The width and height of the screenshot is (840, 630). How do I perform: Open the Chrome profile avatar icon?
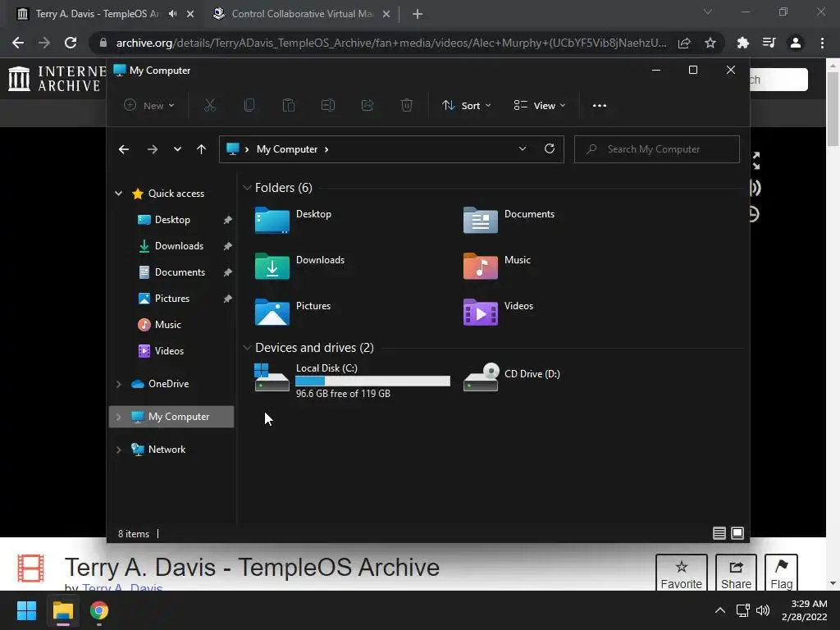coord(796,43)
